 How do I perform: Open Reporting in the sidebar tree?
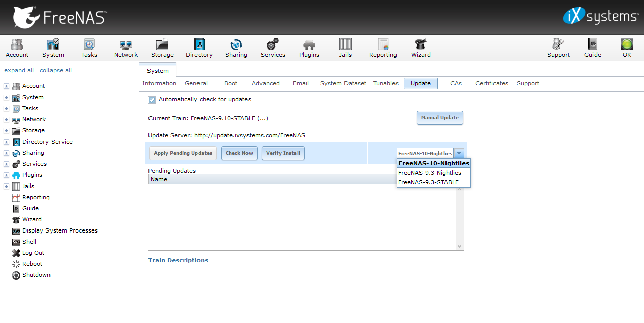(x=36, y=197)
